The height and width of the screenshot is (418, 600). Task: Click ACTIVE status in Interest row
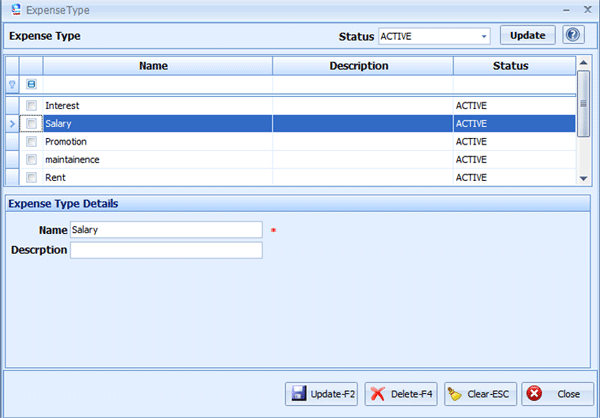pos(471,106)
